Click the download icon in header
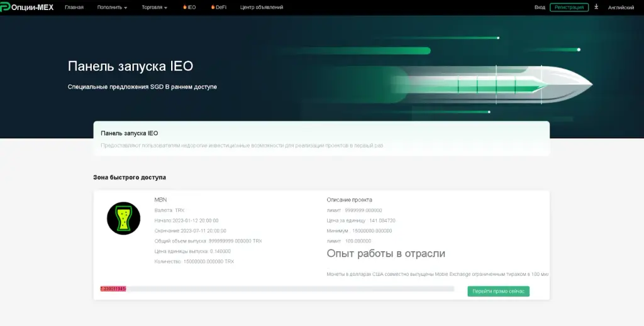This screenshot has width=644, height=326. coord(596,7)
